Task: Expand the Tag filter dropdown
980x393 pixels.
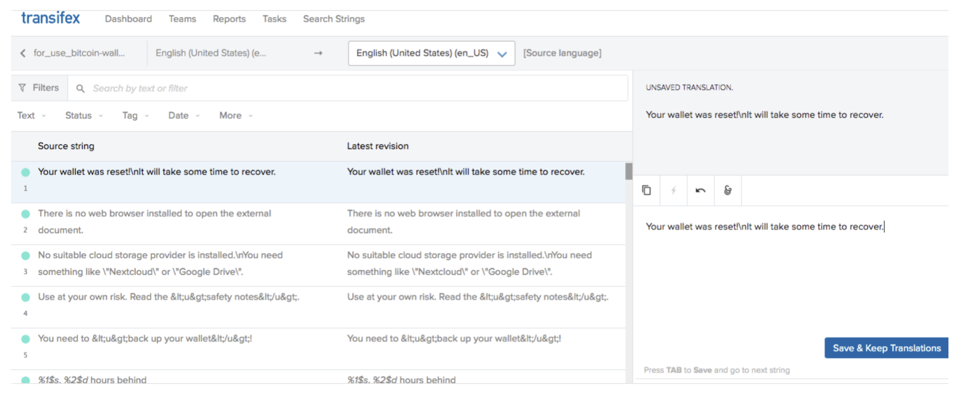Action: pyautogui.click(x=135, y=116)
